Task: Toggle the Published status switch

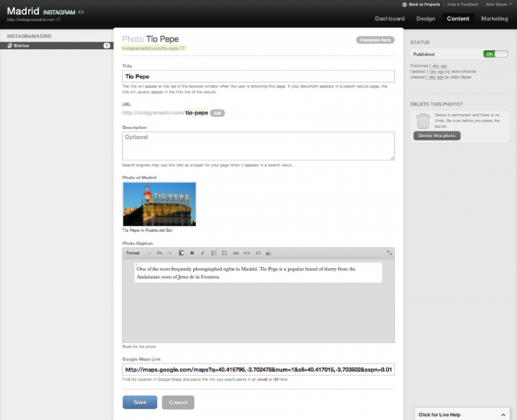Action: pos(496,54)
